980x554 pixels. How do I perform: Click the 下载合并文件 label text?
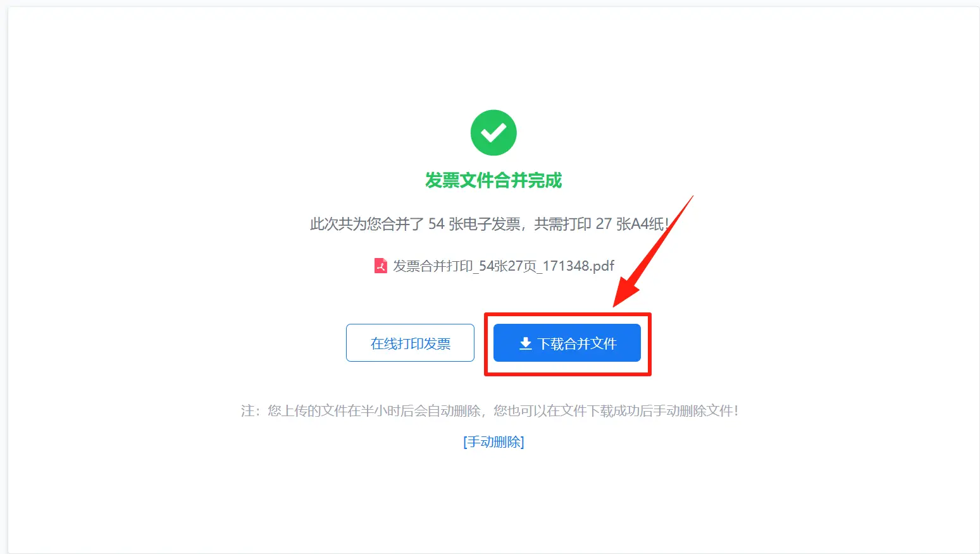click(x=577, y=343)
